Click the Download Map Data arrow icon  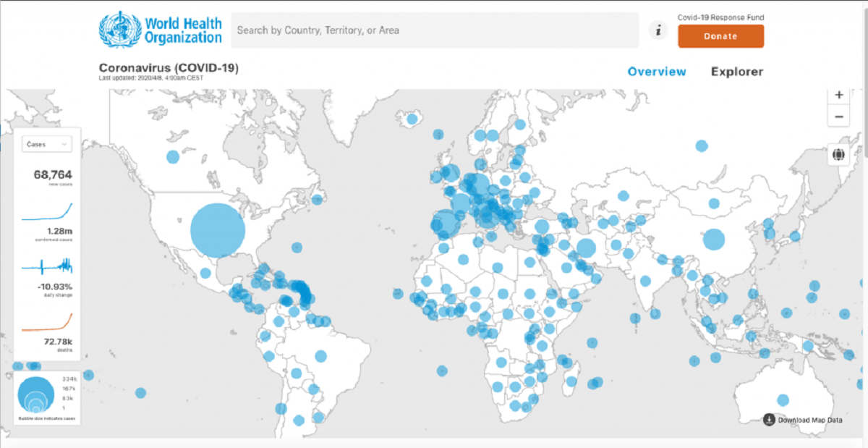[769, 420]
